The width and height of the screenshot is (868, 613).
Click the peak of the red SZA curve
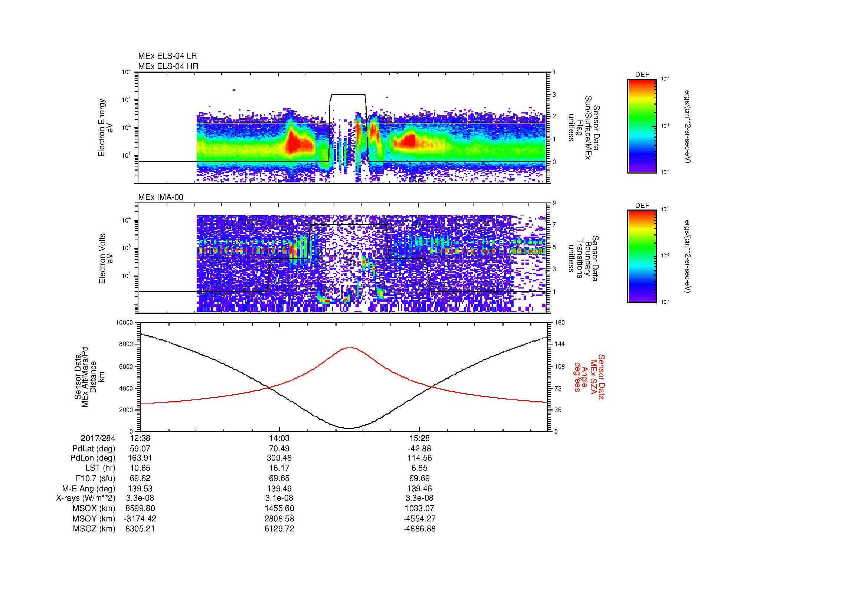tap(350, 347)
